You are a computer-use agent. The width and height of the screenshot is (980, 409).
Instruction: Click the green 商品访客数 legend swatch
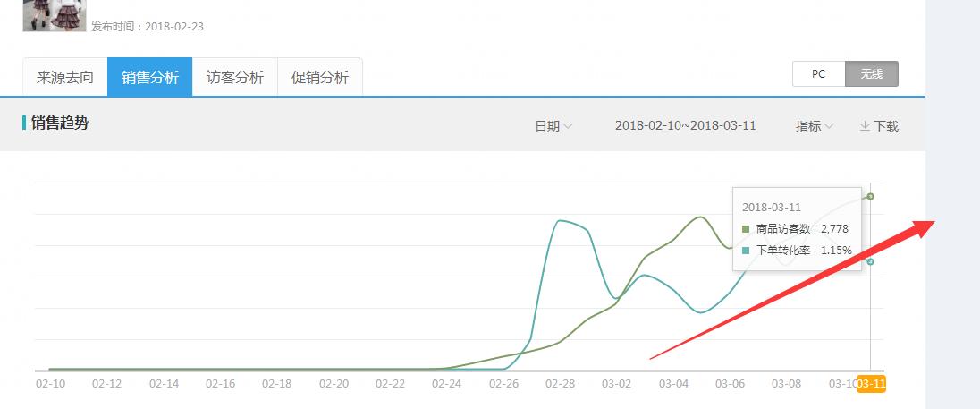tap(746, 229)
